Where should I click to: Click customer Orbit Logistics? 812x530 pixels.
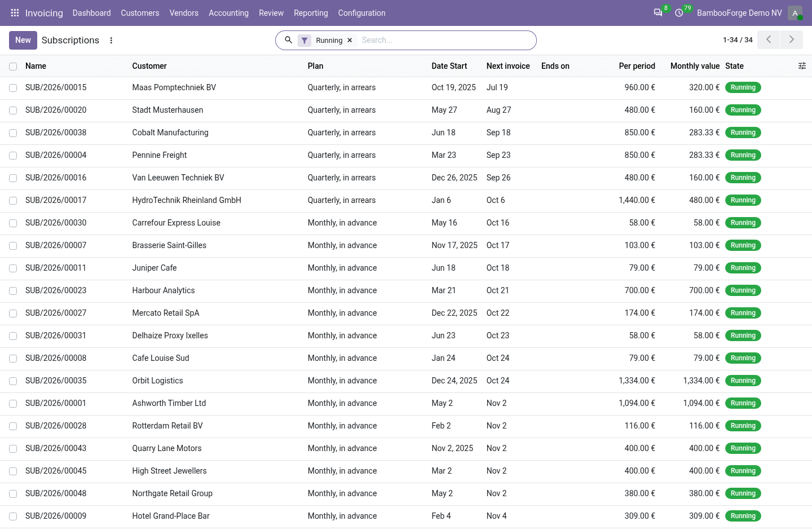click(x=157, y=381)
